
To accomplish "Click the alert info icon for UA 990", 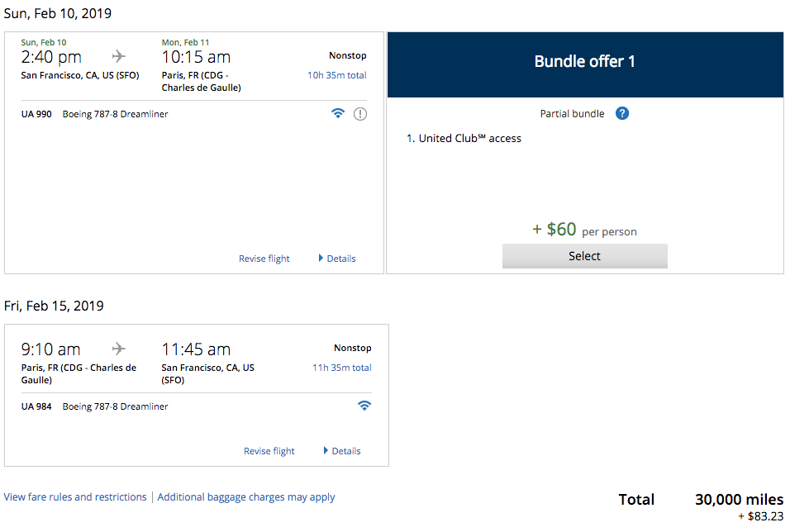I will [360, 114].
